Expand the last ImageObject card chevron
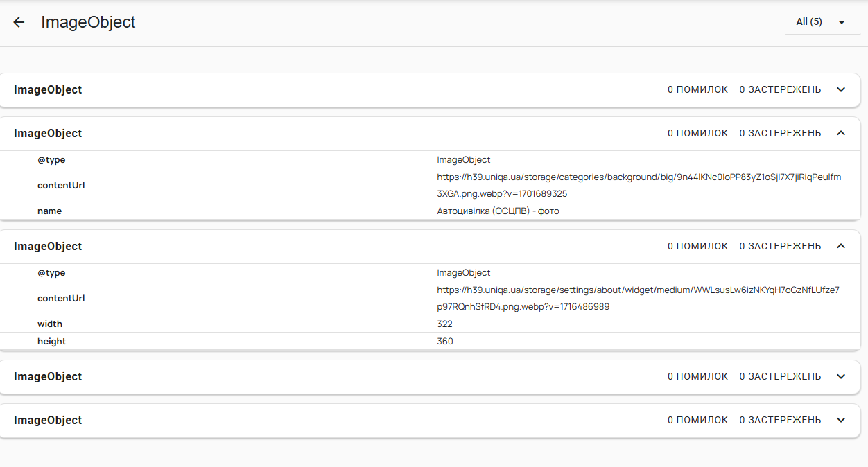 pos(841,421)
